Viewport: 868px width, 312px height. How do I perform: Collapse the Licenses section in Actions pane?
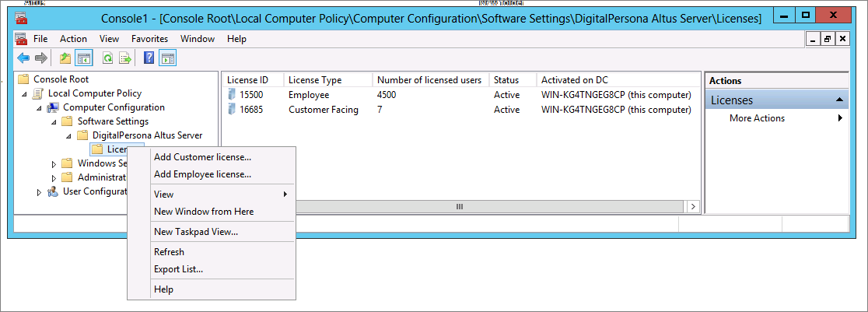tap(840, 100)
